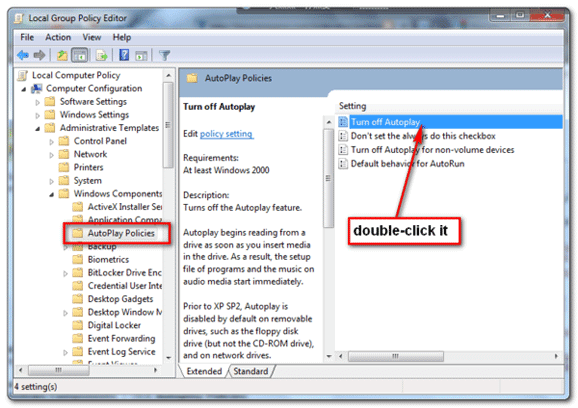Click the tree pane horizontal scrollbar thumb

[x=59, y=370]
